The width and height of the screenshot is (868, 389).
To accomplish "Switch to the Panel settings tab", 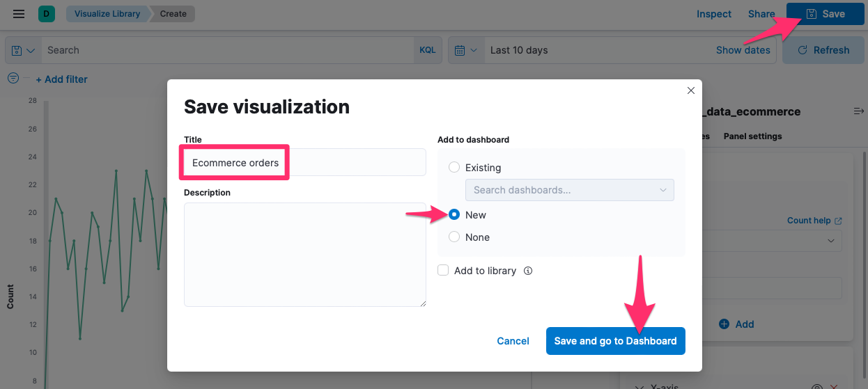I will [753, 136].
